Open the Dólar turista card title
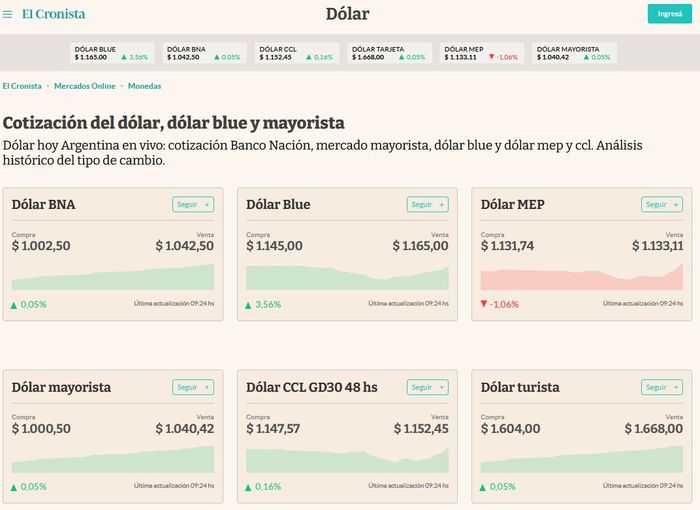The height and width of the screenshot is (510, 700). (x=520, y=387)
